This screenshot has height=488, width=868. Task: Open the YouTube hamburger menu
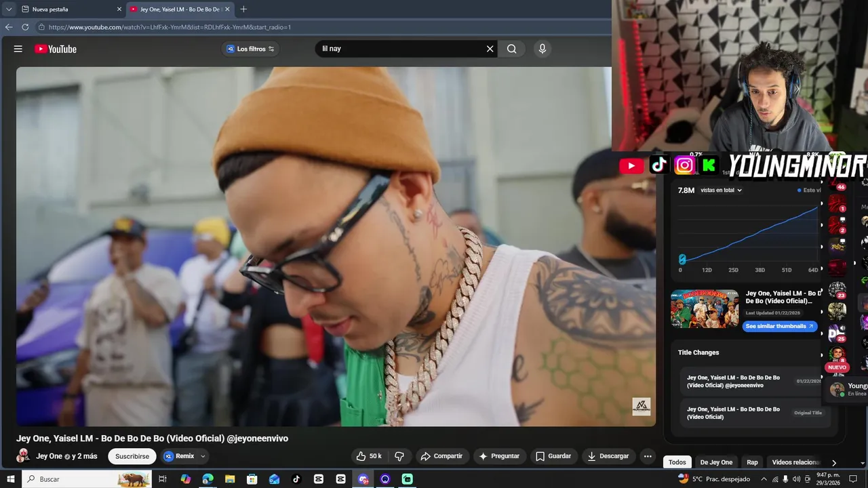tap(18, 49)
